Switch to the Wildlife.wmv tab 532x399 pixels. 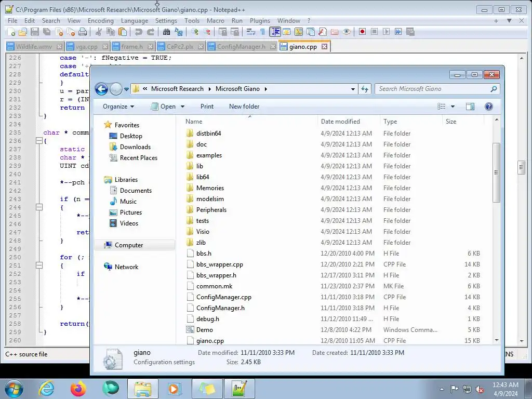(34, 47)
